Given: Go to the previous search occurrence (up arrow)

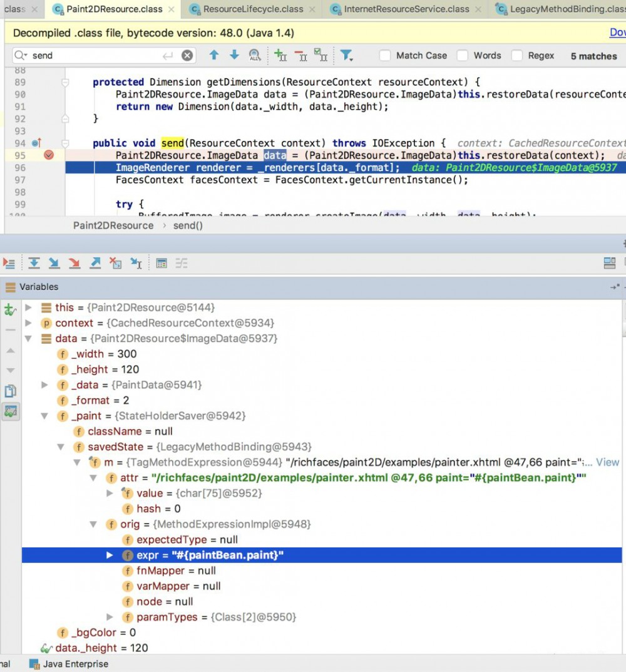Looking at the screenshot, I should 214,55.
